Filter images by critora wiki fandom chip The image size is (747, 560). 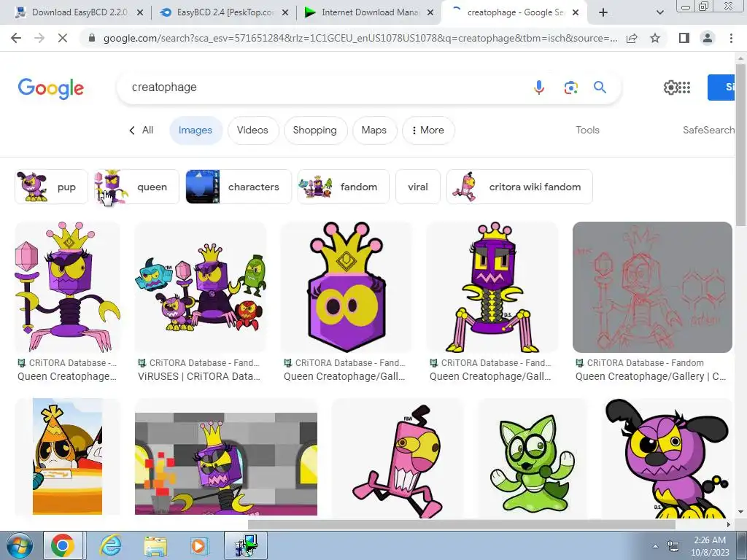pyautogui.click(x=519, y=187)
